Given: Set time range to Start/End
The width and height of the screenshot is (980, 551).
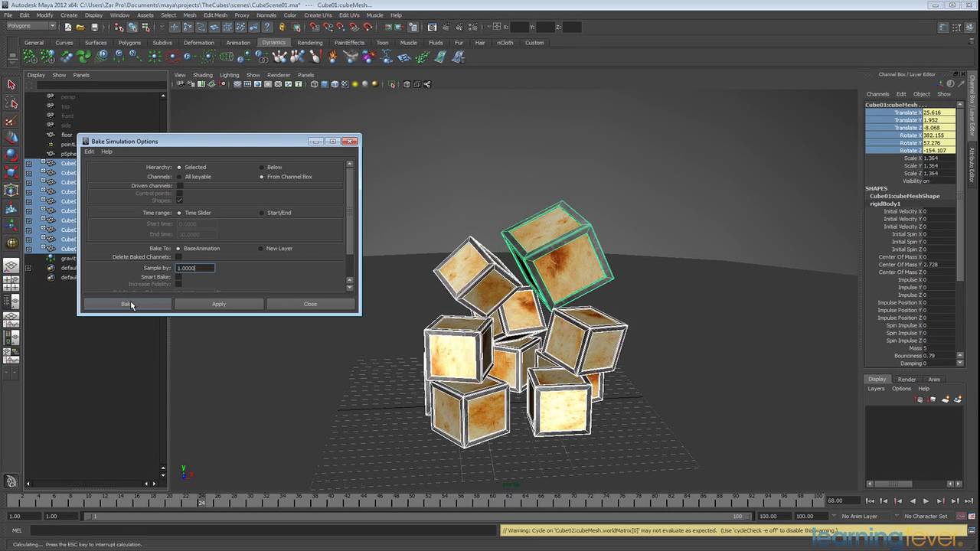Looking at the screenshot, I should click(x=261, y=213).
